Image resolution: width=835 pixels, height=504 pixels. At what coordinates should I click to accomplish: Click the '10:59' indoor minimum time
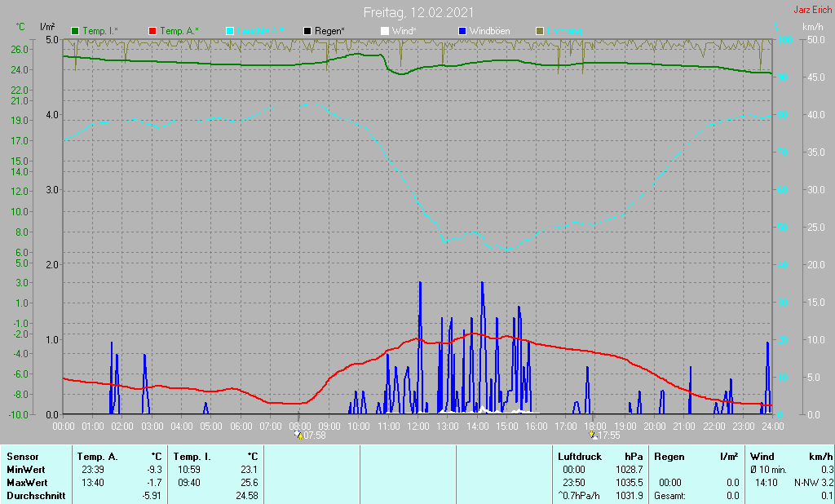coord(189,470)
